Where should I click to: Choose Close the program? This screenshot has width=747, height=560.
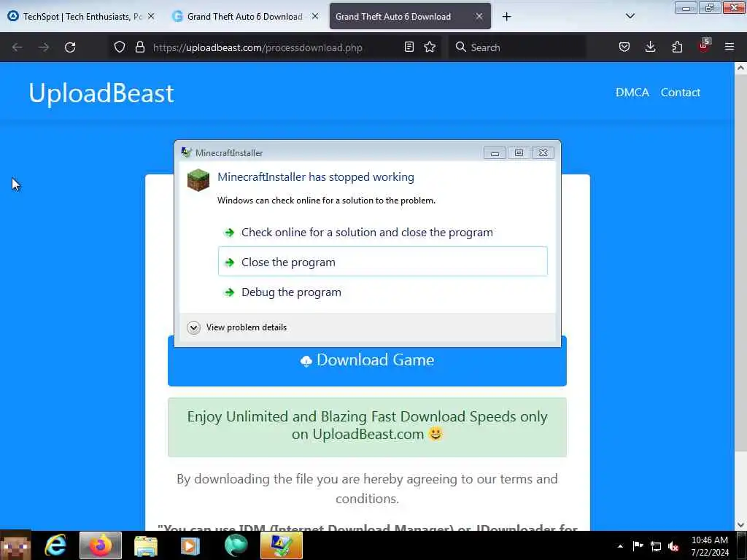point(382,262)
